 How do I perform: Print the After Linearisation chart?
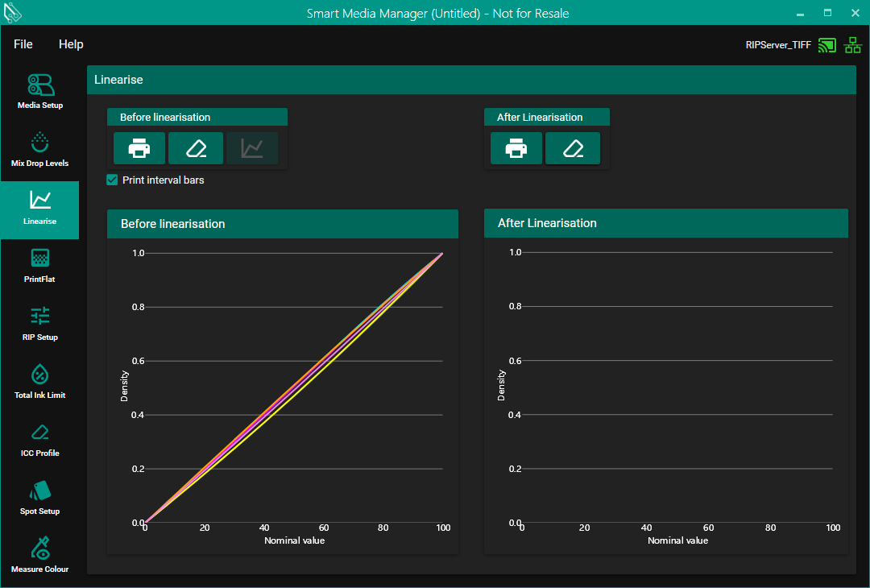point(516,148)
